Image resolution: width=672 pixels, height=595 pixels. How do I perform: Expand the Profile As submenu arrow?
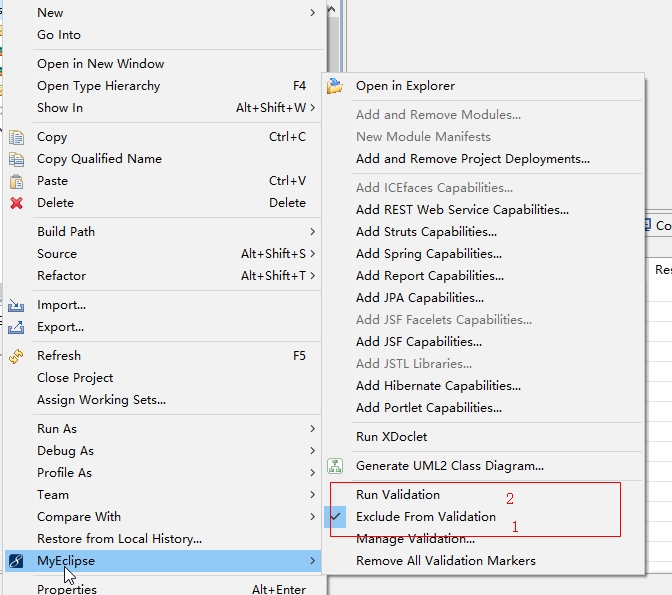[x=312, y=473]
